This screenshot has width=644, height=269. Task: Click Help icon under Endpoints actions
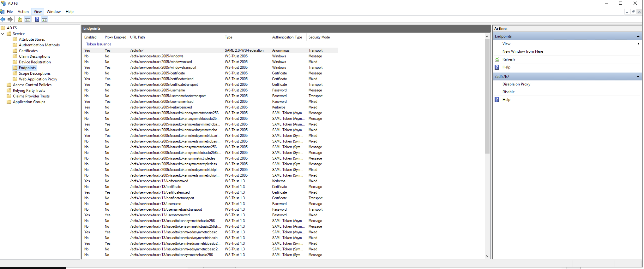tap(497, 67)
